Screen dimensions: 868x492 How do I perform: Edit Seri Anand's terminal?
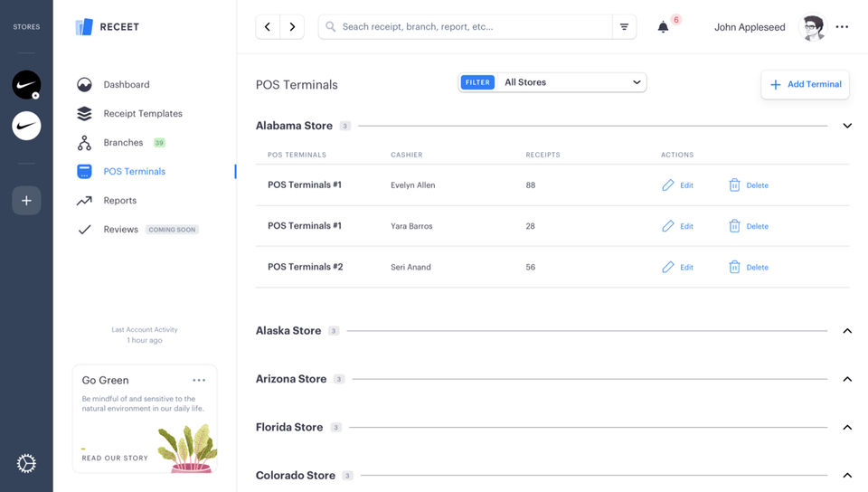point(677,268)
